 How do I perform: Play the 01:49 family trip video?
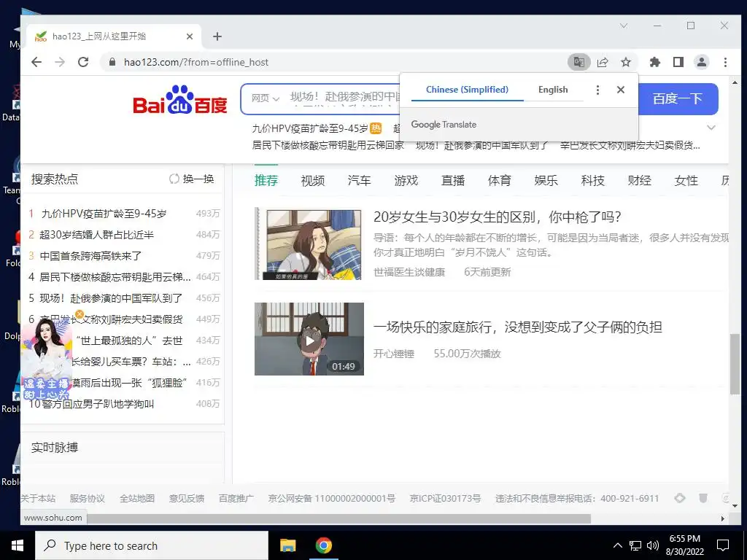coord(309,339)
